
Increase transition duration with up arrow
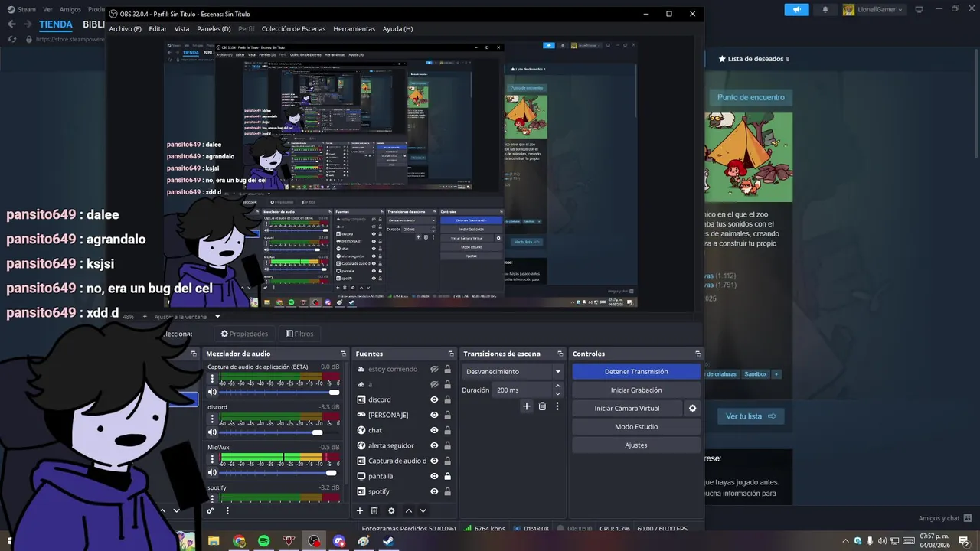tap(557, 386)
